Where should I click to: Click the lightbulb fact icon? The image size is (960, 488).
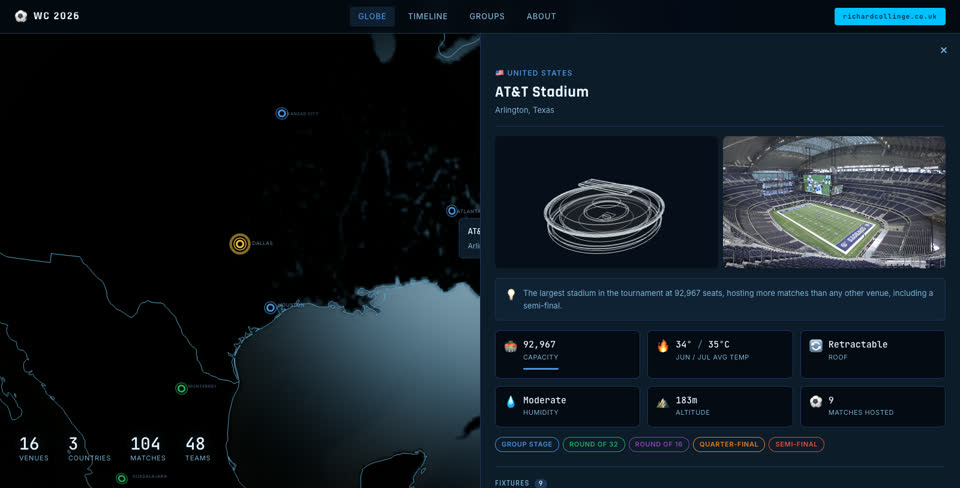coord(511,294)
